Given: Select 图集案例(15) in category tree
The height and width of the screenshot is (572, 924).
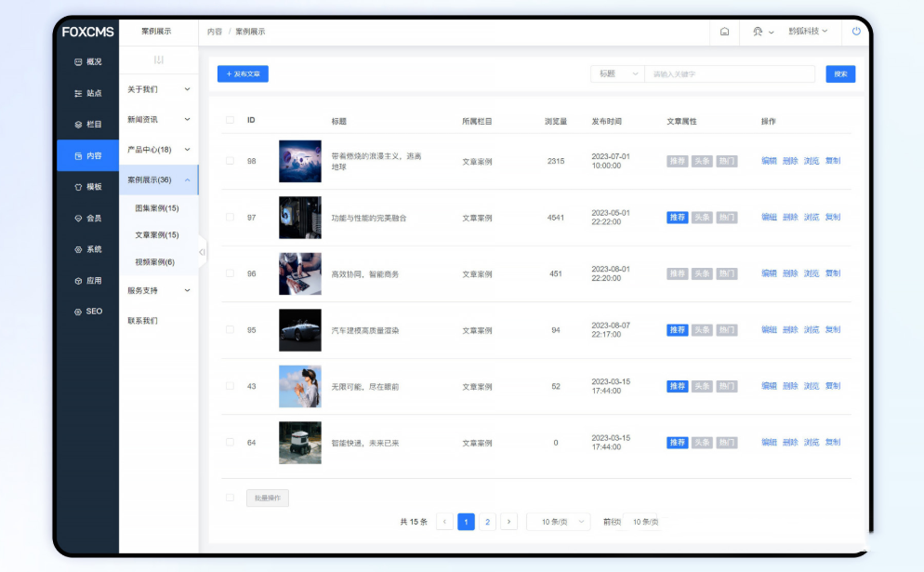Looking at the screenshot, I should [157, 208].
